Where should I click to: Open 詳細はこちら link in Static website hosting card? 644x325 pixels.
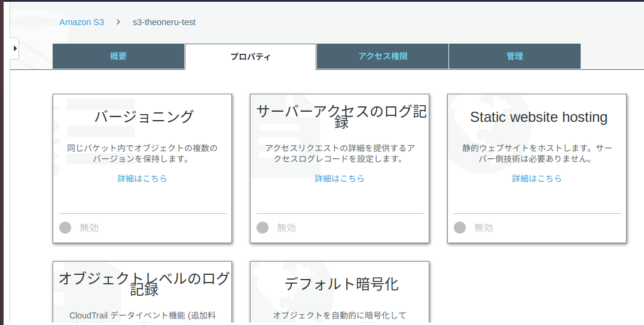tap(537, 179)
